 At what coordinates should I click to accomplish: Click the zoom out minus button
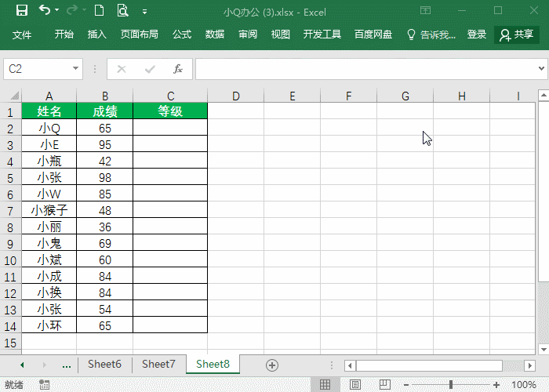coord(405,385)
